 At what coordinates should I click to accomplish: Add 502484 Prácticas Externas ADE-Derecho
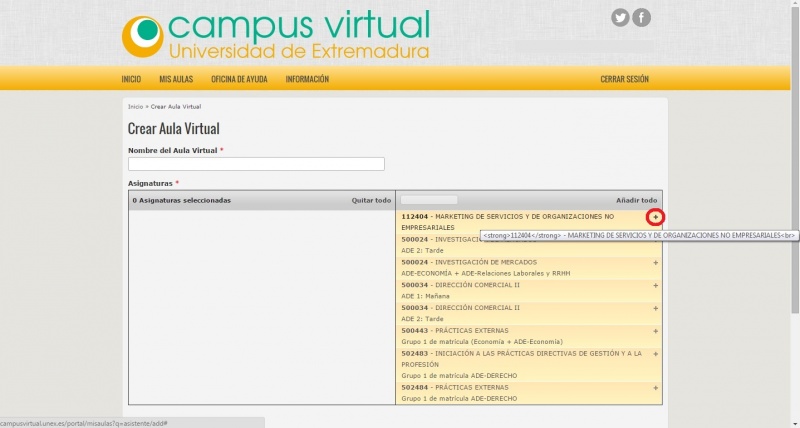[x=656, y=387]
